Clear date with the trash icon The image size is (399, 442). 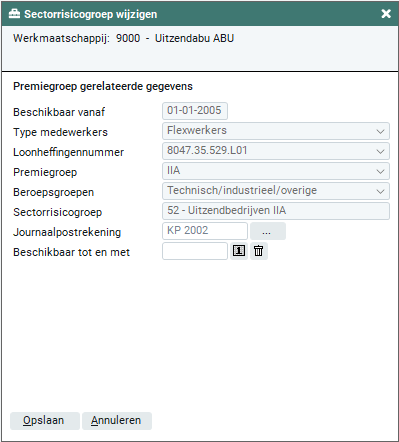(x=259, y=251)
